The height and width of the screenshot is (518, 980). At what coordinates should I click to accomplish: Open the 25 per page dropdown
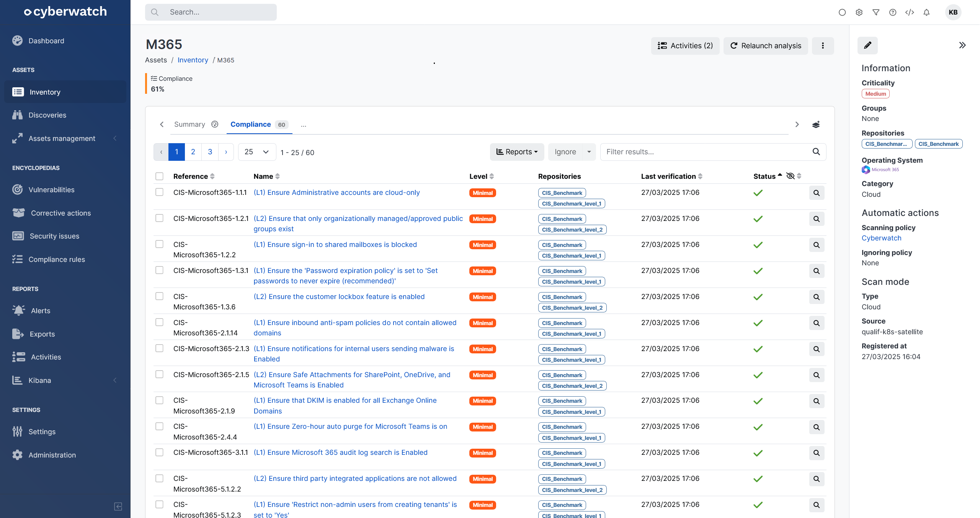tap(257, 152)
